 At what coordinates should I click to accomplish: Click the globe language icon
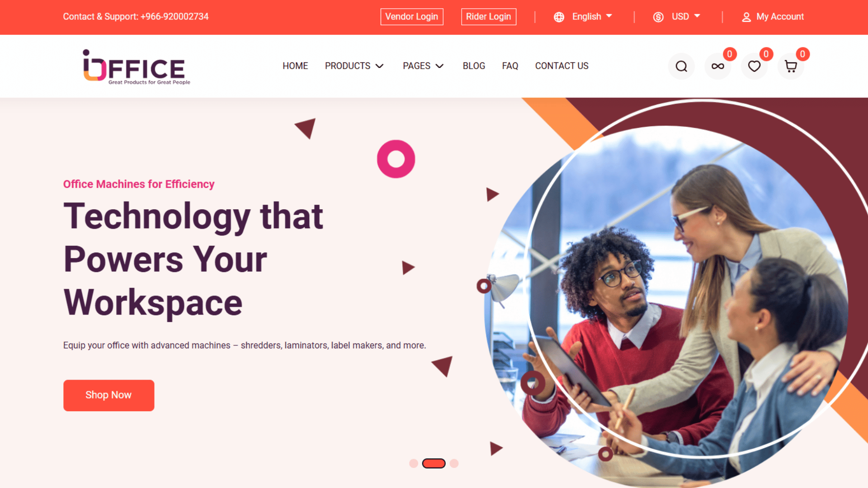click(x=559, y=17)
